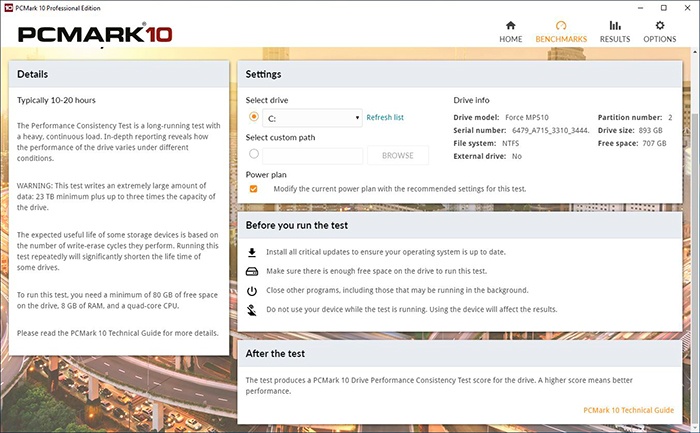700x433 pixels.
Task: Click the Partition number '2' value
Action: coord(670,117)
